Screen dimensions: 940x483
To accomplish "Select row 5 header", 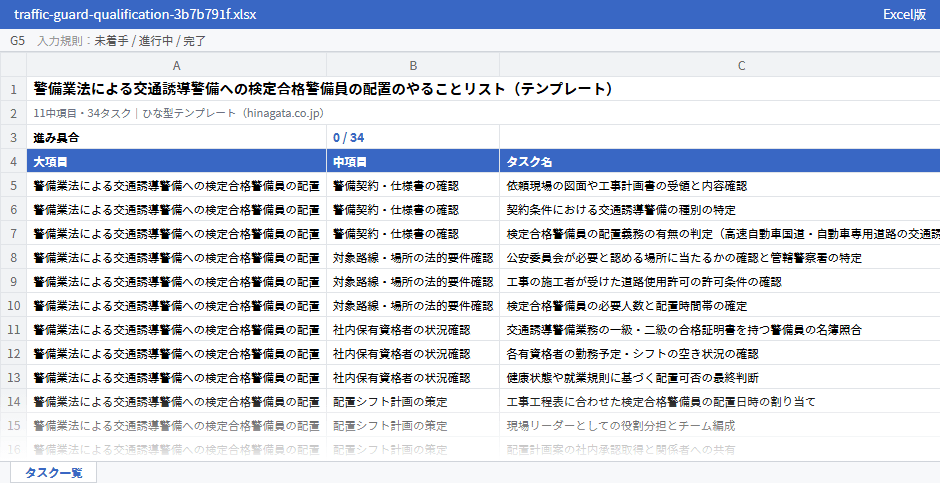I will (x=13, y=186).
